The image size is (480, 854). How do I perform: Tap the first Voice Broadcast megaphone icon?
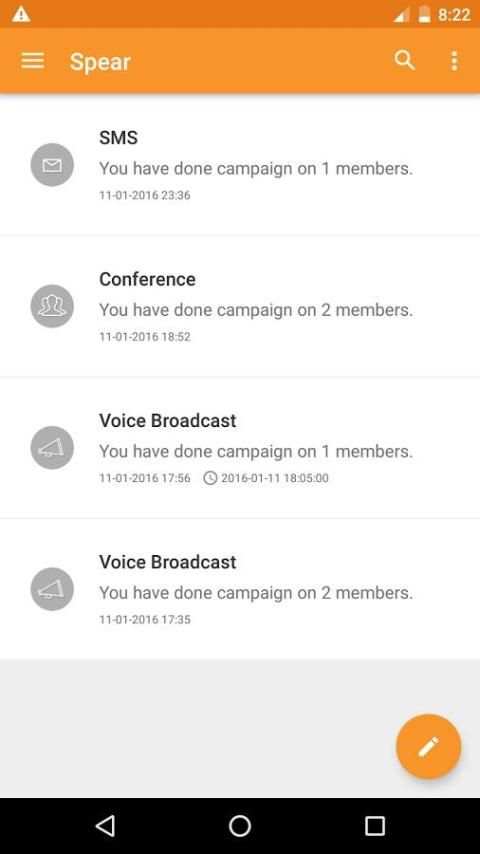[52, 448]
